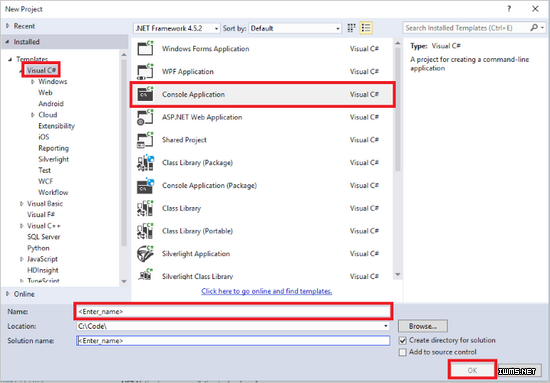Open the Location path dropdown
The image size is (550, 383).
click(385, 326)
